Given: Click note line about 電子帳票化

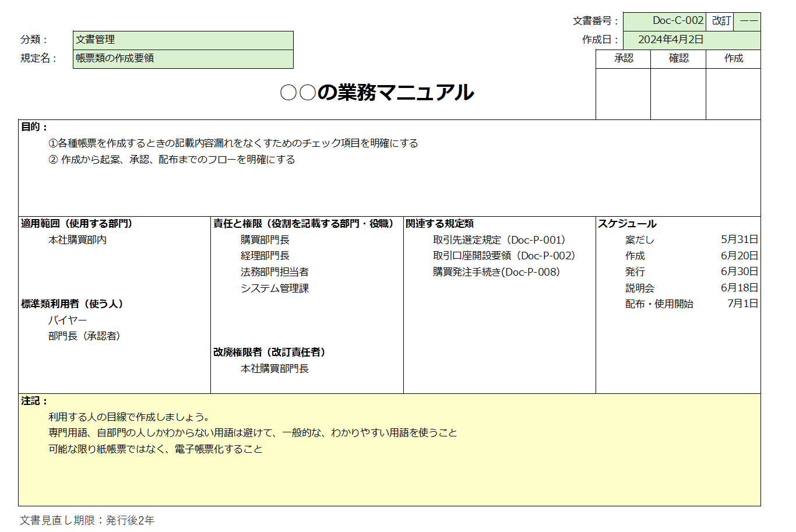Looking at the screenshot, I should pyautogui.click(x=155, y=449).
